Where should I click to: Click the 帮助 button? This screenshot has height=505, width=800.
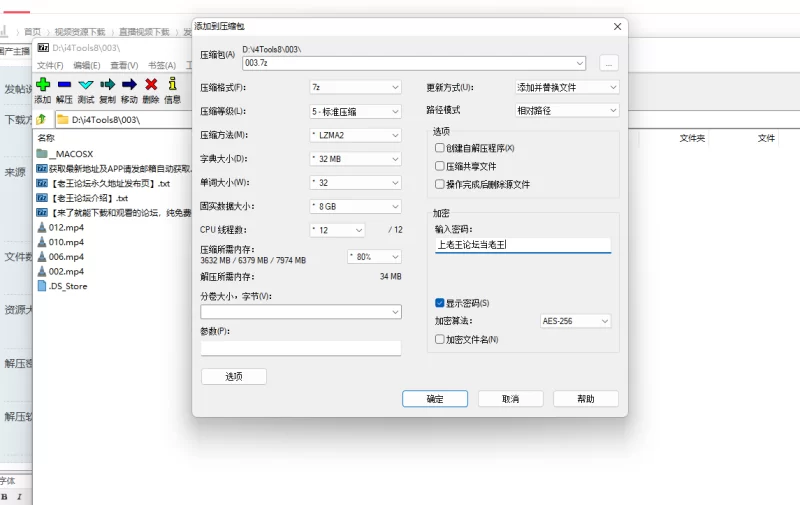[x=586, y=399]
